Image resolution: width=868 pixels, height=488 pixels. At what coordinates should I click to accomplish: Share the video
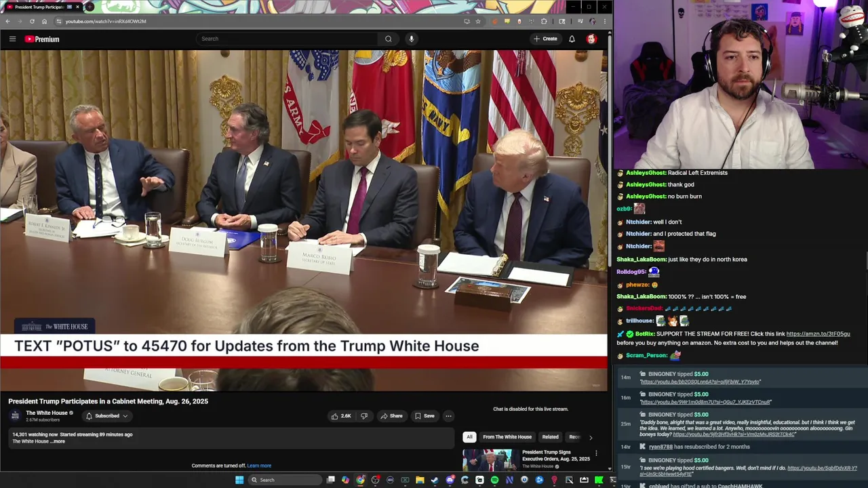point(391,416)
